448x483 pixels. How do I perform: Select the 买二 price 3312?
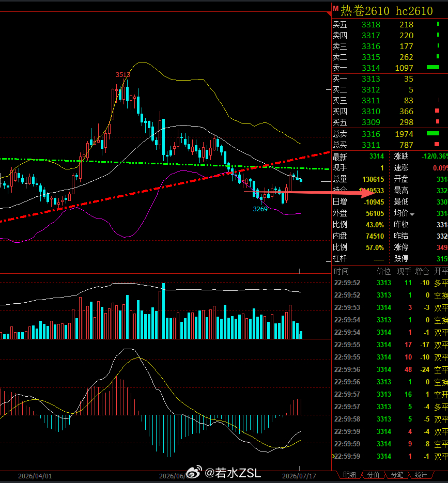tap(371, 90)
